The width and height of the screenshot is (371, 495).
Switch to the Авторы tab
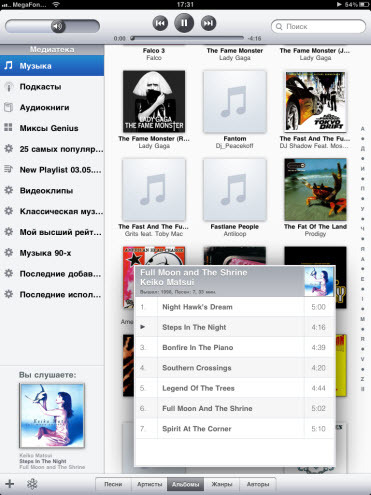pos(258,484)
